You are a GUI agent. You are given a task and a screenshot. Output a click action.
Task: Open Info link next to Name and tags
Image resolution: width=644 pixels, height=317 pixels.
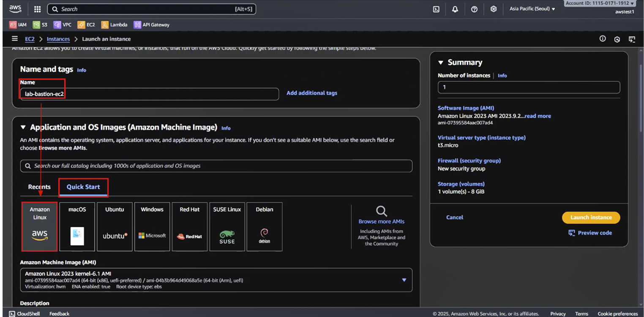pyautogui.click(x=82, y=70)
